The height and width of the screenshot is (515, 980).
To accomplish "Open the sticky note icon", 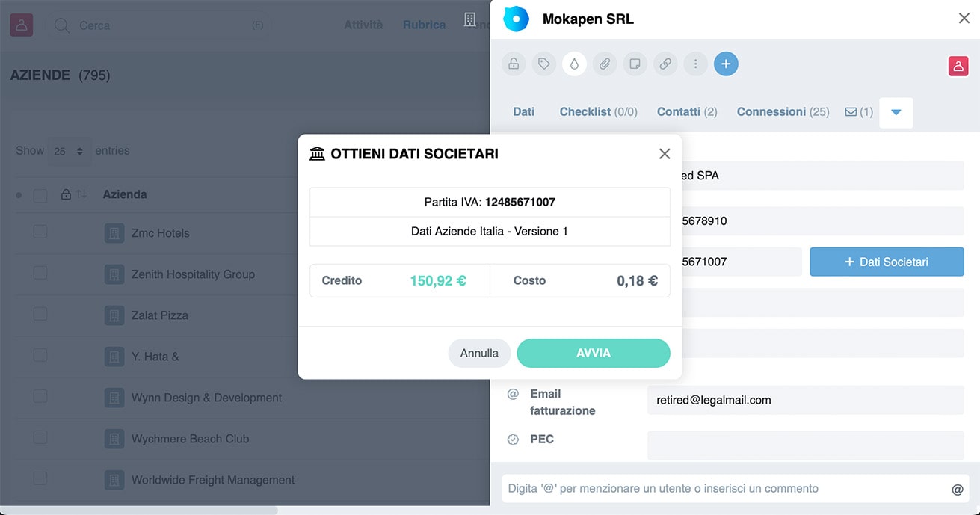I will click(635, 64).
